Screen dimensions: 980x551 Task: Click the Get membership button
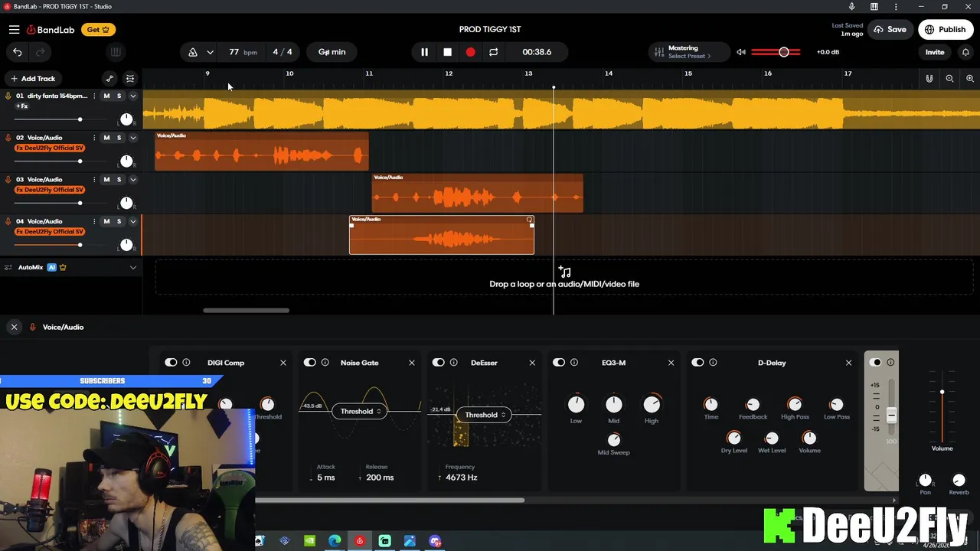98,30
